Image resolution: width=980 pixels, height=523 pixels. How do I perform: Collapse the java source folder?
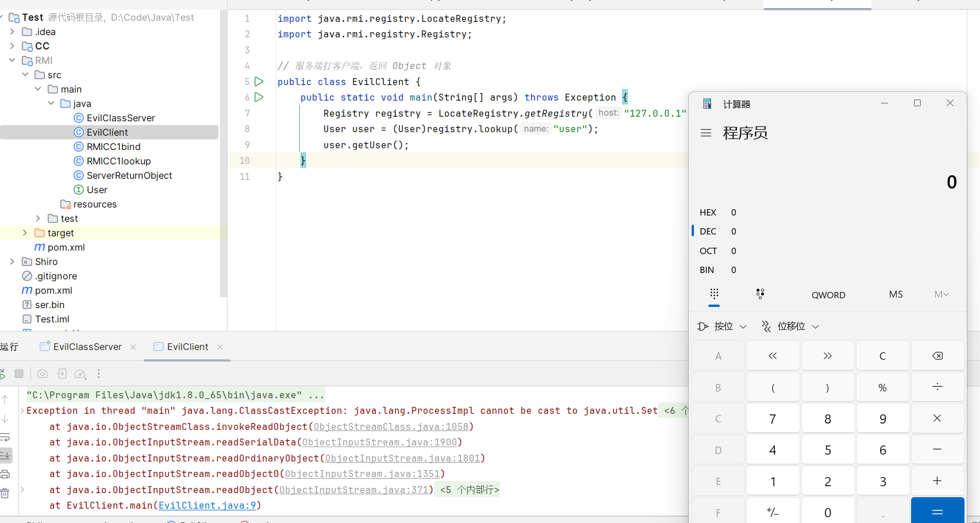click(x=51, y=103)
